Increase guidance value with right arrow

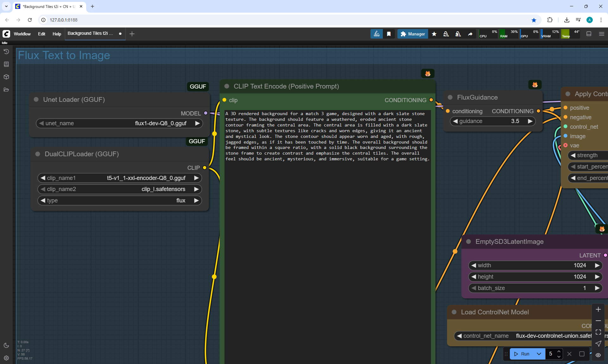[530, 121]
